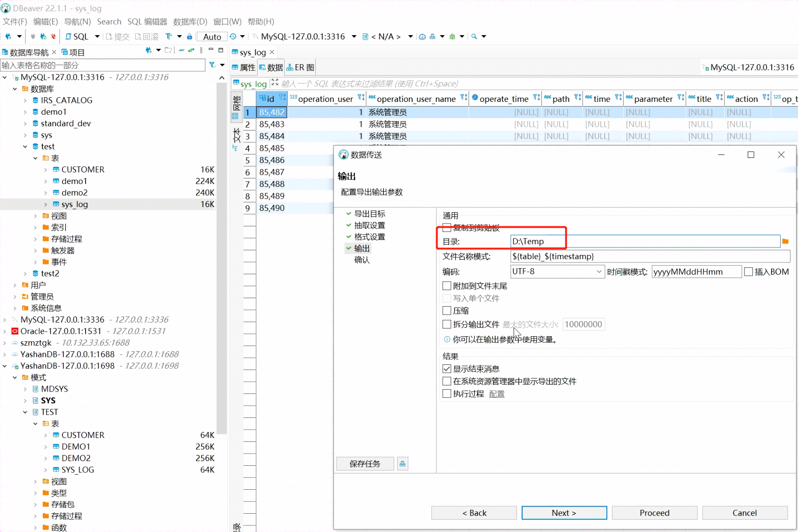Cancel the data transfer dialog
The height and width of the screenshot is (532, 798).
[x=744, y=513]
